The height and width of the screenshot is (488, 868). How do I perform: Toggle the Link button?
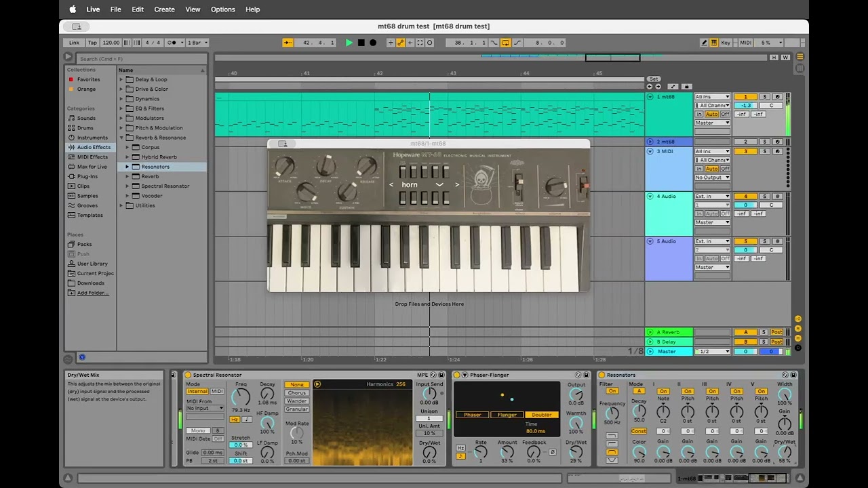[73, 43]
